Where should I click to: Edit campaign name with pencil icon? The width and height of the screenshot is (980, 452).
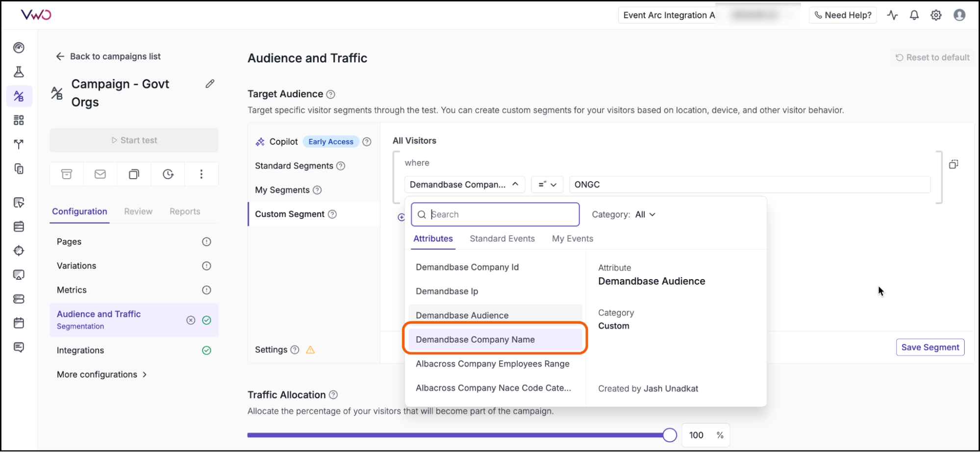[x=210, y=84]
